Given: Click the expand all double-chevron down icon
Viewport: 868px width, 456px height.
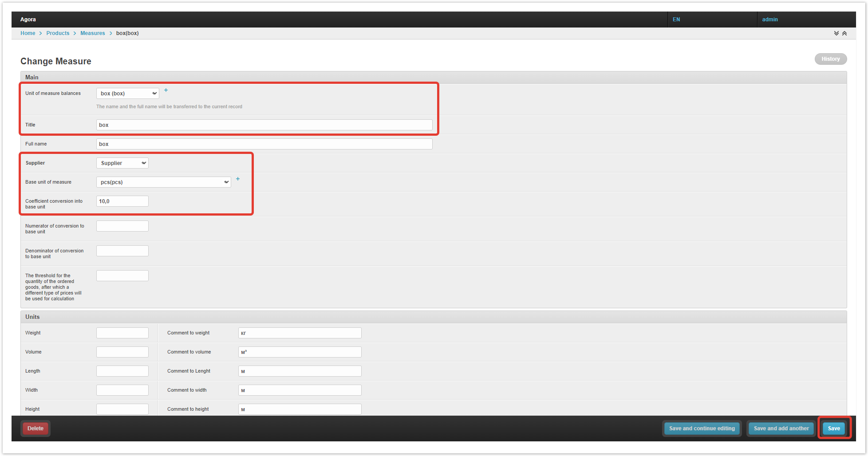Looking at the screenshot, I should 836,33.
